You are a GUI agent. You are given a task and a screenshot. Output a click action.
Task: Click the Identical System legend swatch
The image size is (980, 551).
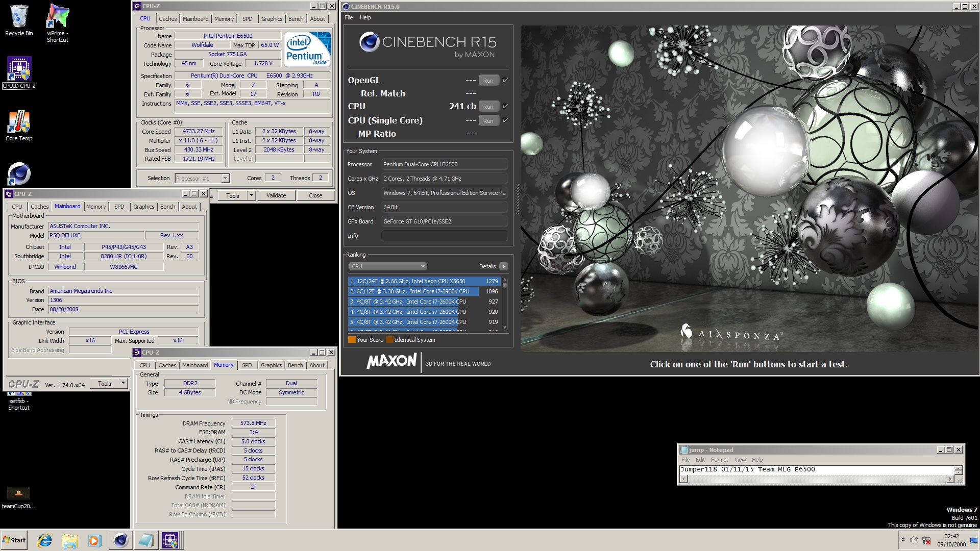coord(389,340)
